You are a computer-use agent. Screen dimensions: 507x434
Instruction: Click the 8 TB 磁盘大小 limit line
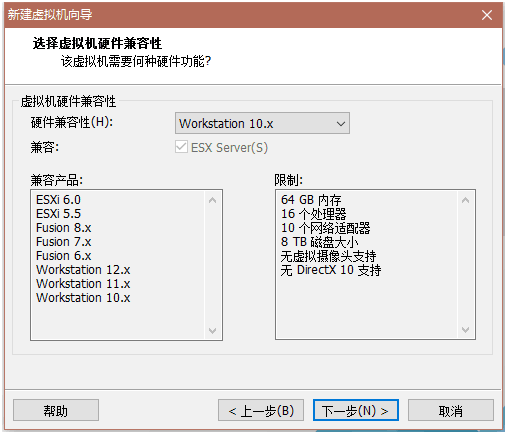point(320,242)
